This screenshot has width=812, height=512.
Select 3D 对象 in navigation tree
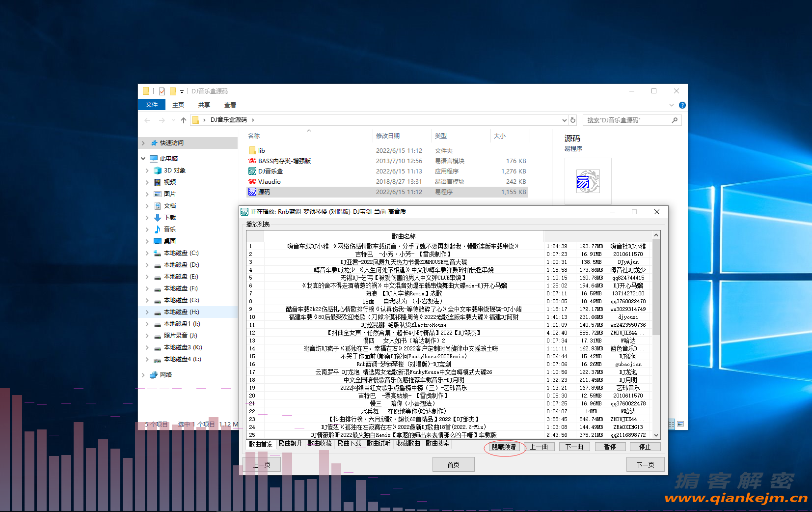tap(174, 171)
